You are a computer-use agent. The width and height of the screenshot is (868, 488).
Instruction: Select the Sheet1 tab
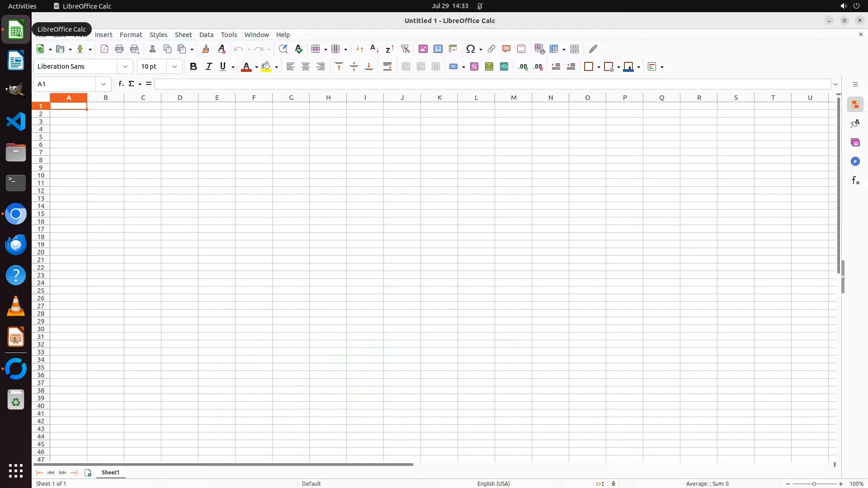(x=110, y=472)
